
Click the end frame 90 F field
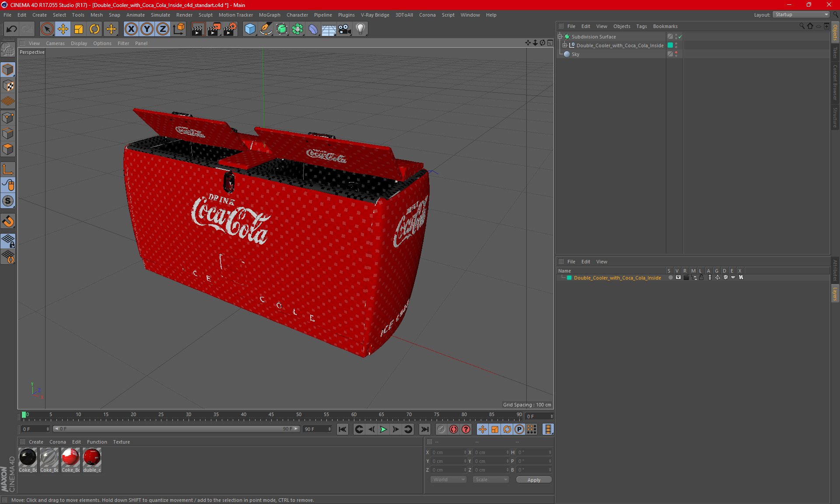coord(317,429)
